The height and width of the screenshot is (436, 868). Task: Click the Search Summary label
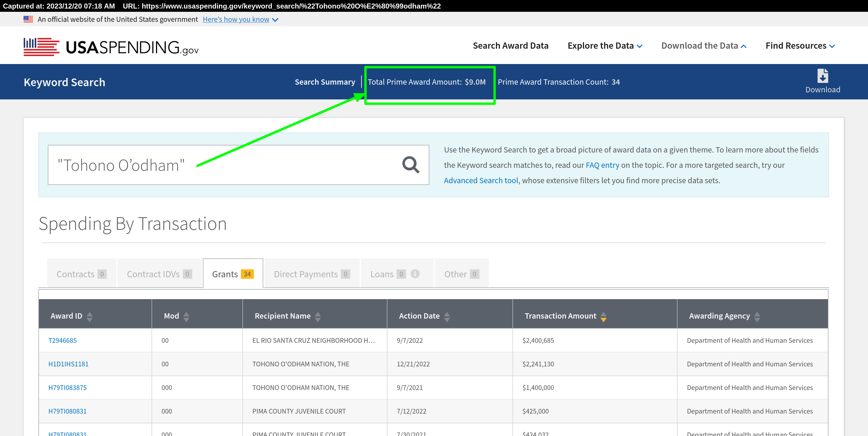click(x=325, y=82)
